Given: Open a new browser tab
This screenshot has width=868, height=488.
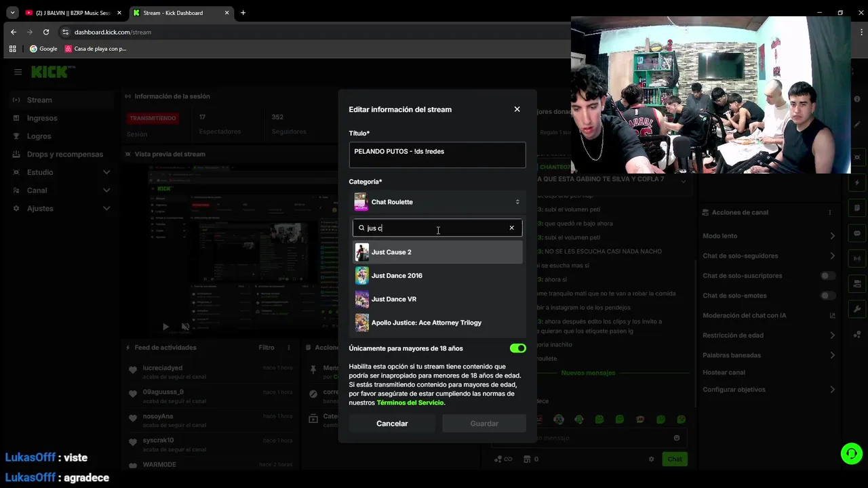Looking at the screenshot, I should [243, 12].
